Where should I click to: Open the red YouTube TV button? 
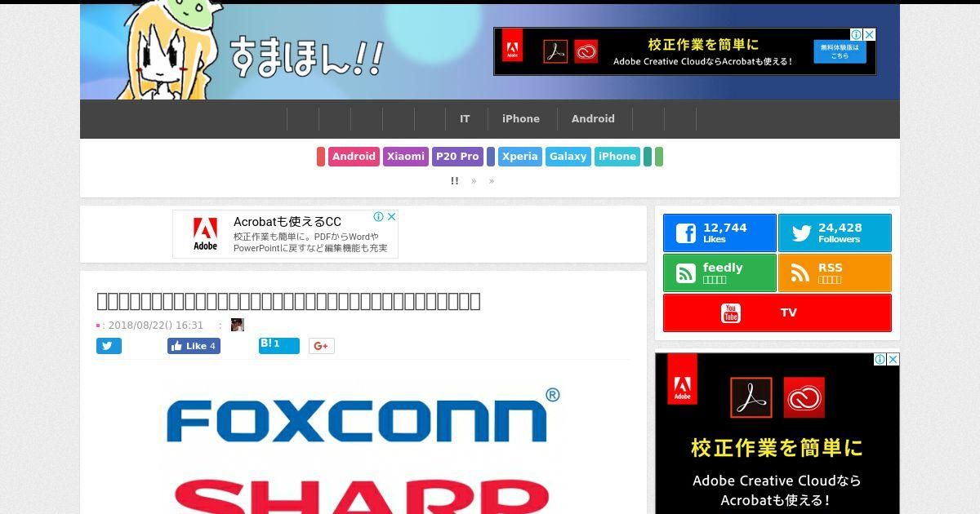[x=777, y=313]
